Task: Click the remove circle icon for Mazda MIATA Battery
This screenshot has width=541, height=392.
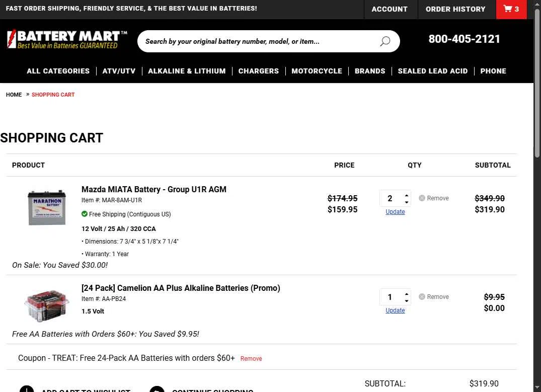Action: tap(422, 198)
